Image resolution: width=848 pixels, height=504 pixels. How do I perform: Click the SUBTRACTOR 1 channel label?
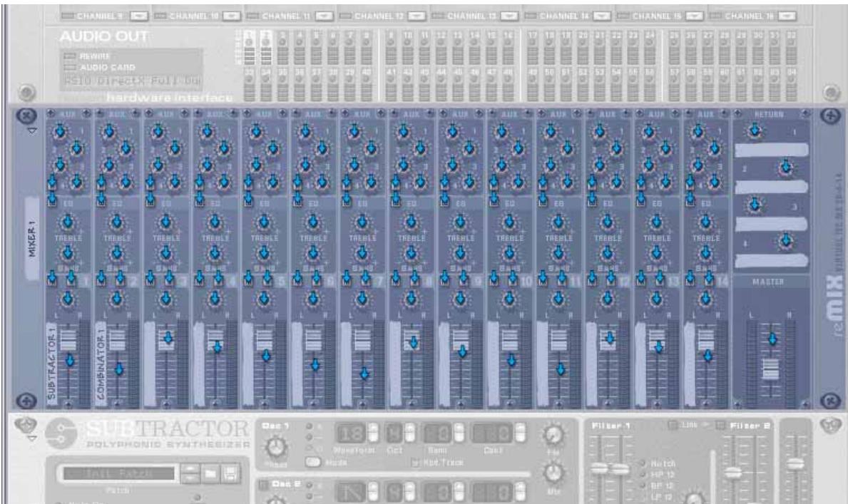click(x=52, y=364)
